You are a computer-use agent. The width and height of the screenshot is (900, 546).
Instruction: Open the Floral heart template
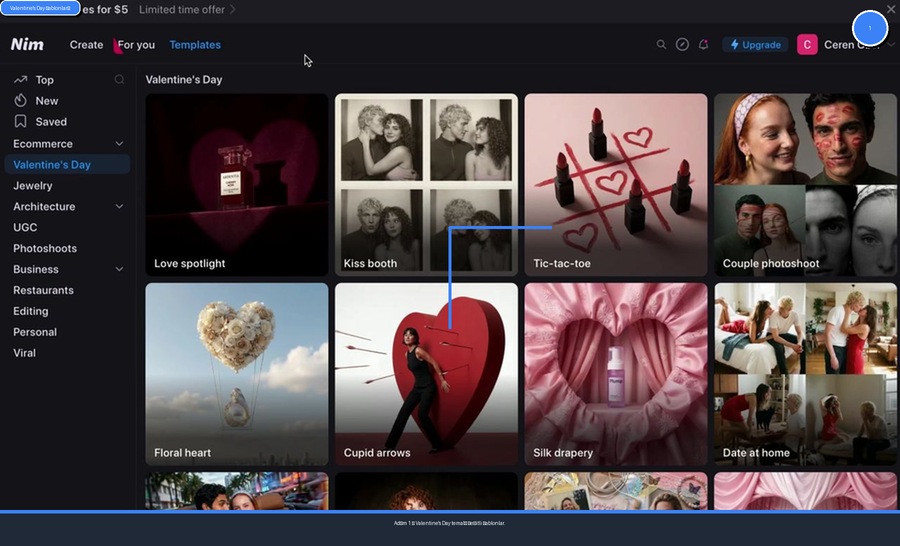click(x=236, y=374)
